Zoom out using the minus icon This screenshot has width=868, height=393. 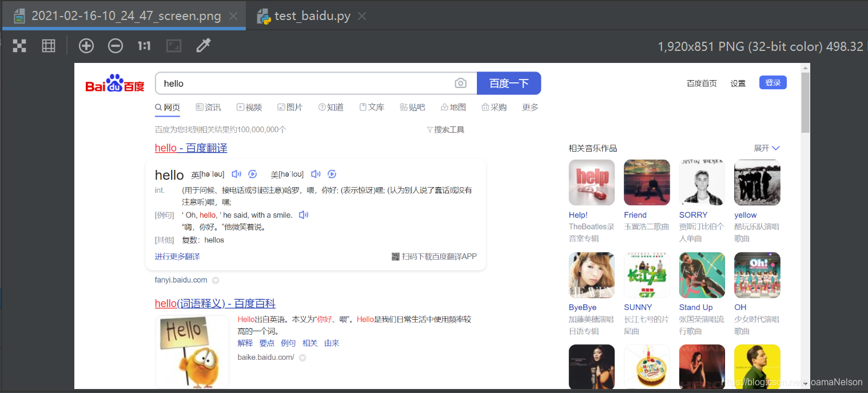(x=115, y=46)
